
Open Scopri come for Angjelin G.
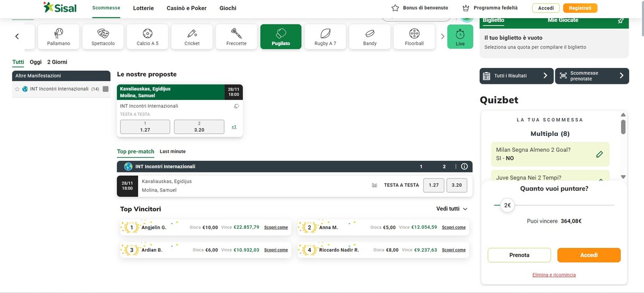coord(276,227)
